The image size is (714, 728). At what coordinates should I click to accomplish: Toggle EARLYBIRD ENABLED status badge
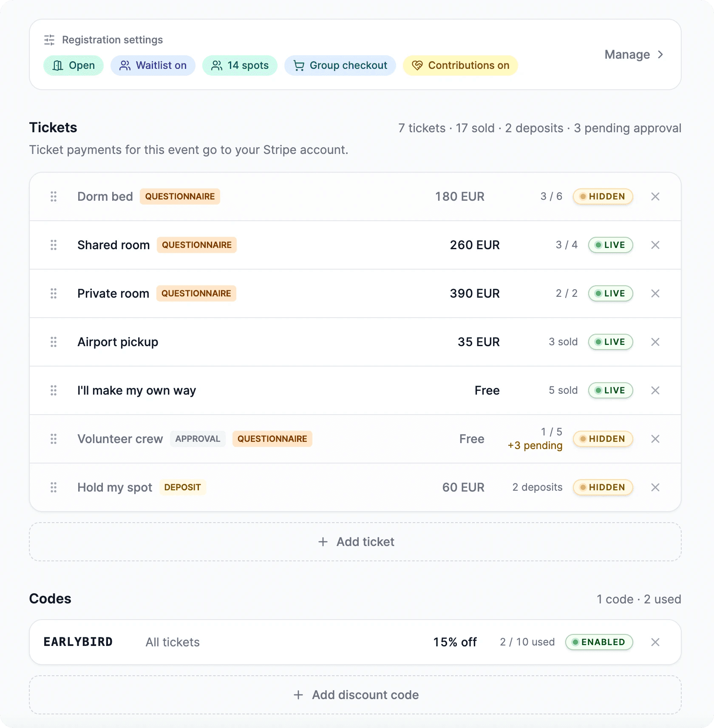pos(599,642)
